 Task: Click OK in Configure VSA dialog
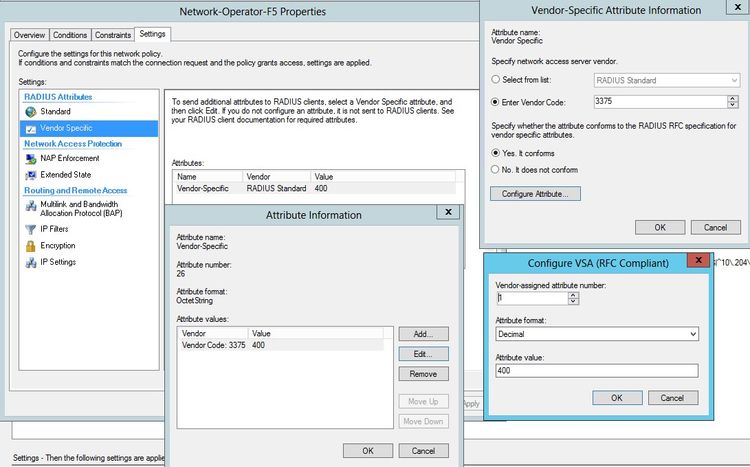tap(617, 398)
